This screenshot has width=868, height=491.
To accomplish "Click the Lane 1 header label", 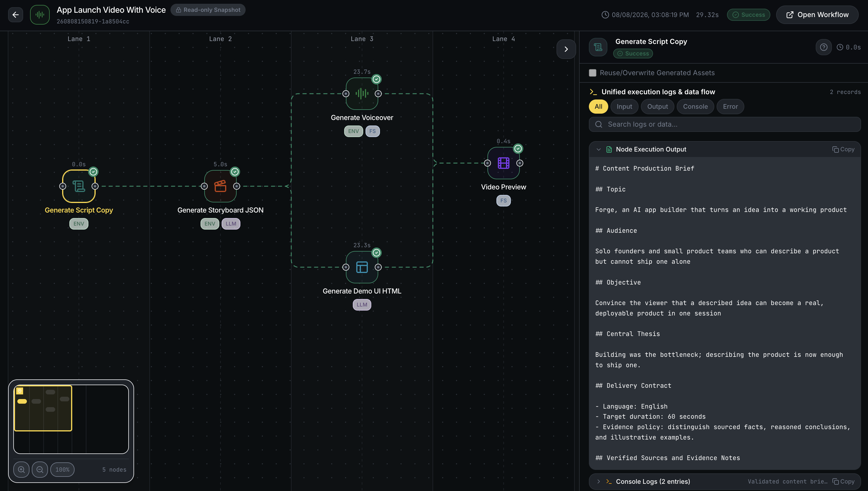I will point(79,39).
